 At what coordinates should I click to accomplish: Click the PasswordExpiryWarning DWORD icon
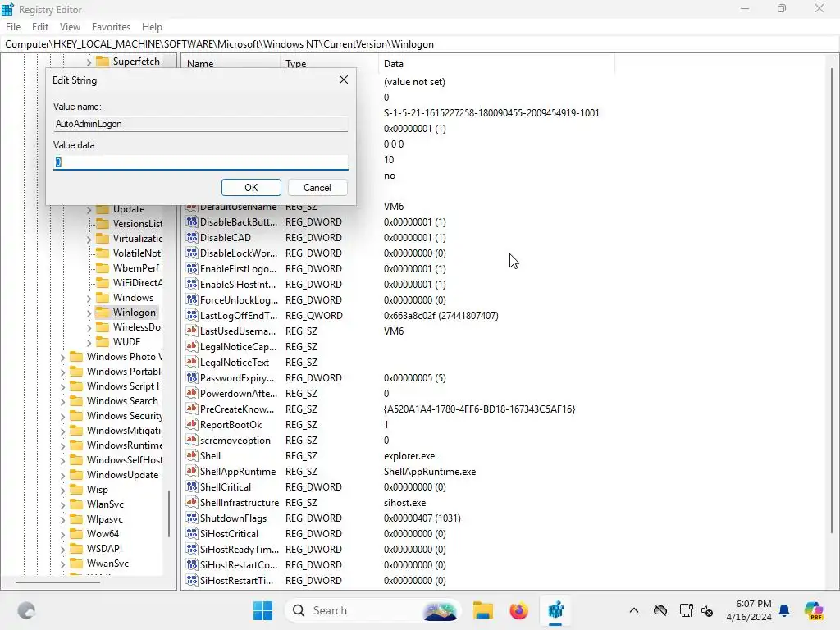pyautogui.click(x=192, y=377)
